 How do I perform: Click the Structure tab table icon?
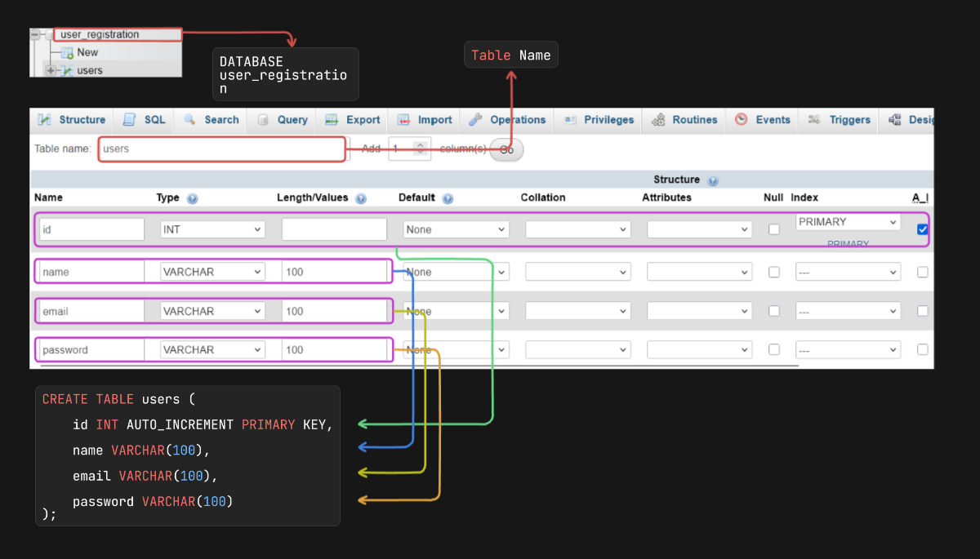(44, 120)
